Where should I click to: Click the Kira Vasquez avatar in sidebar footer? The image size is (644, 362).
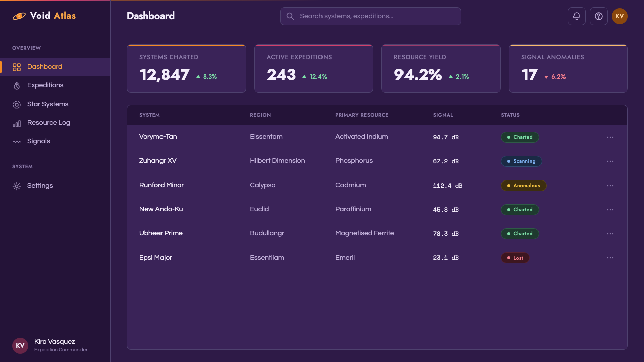click(x=20, y=346)
